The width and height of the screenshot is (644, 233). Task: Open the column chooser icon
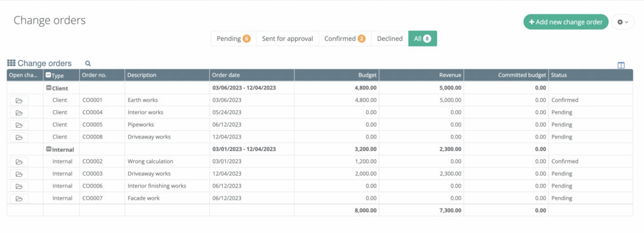[x=621, y=65]
